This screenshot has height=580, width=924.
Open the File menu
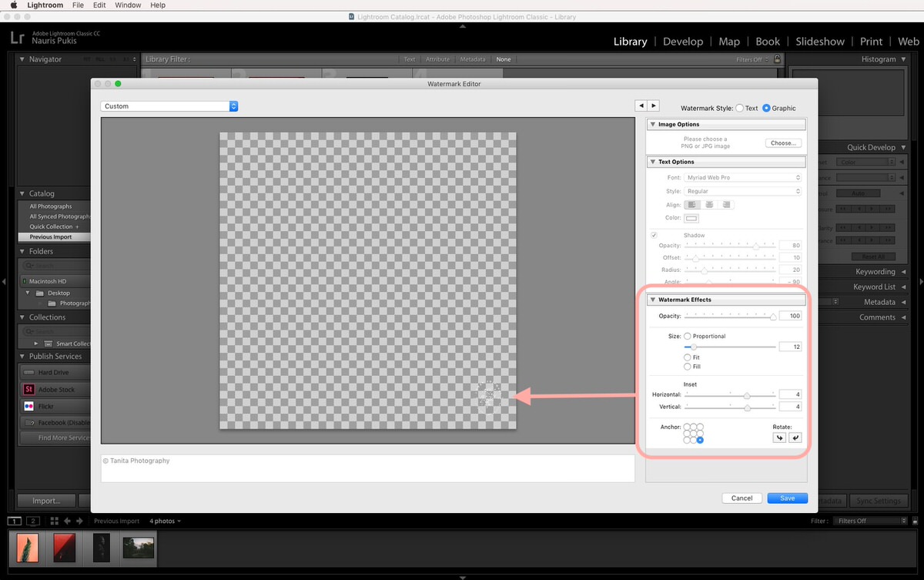tap(78, 5)
